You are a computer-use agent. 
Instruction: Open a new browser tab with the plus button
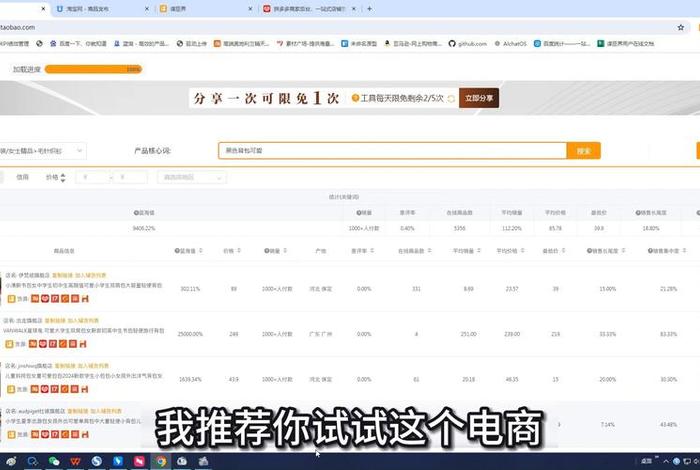[x=369, y=8]
